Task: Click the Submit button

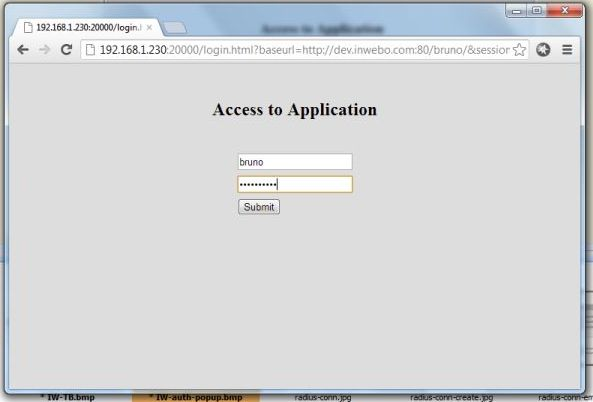Action: tap(259, 207)
